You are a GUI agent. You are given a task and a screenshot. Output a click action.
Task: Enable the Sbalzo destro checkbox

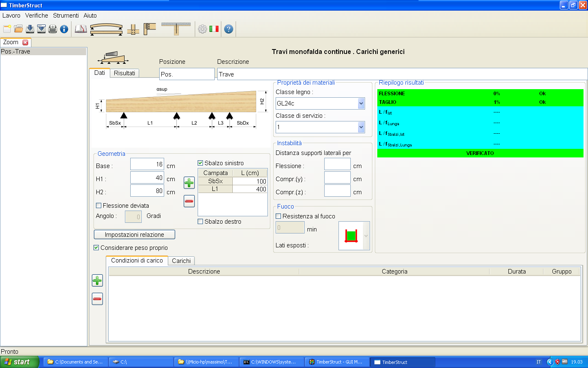(200, 222)
